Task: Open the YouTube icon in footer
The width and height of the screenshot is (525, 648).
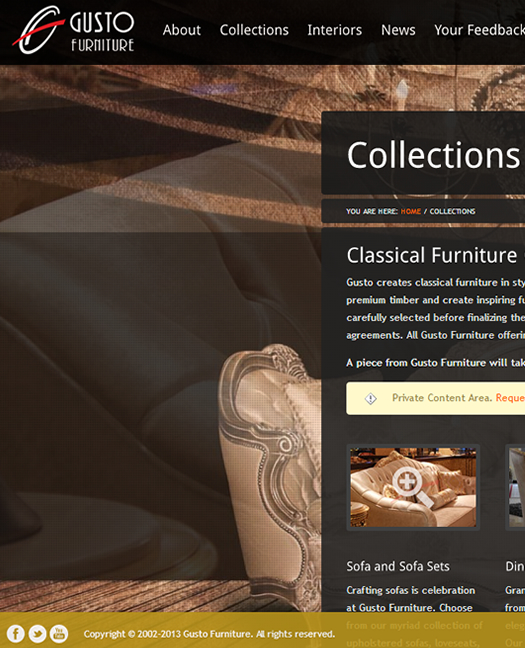Action: point(59,634)
